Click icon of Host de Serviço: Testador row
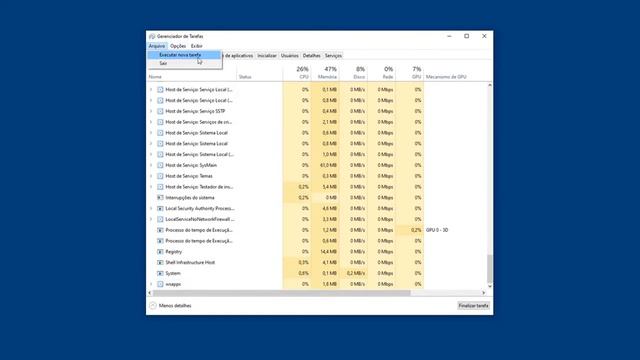640x360 pixels. (x=160, y=187)
